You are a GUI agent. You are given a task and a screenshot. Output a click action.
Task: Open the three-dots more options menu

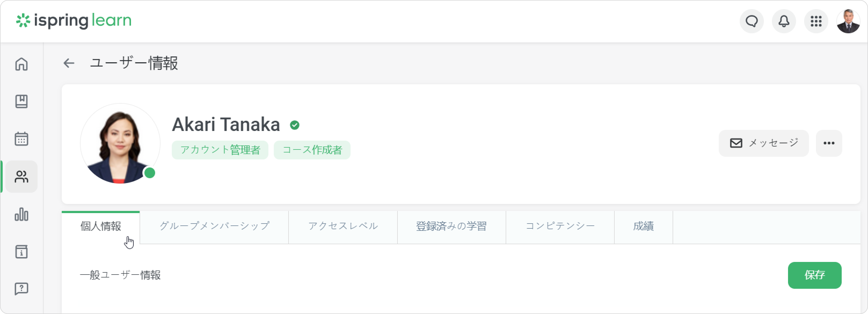[x=829, y=143]
